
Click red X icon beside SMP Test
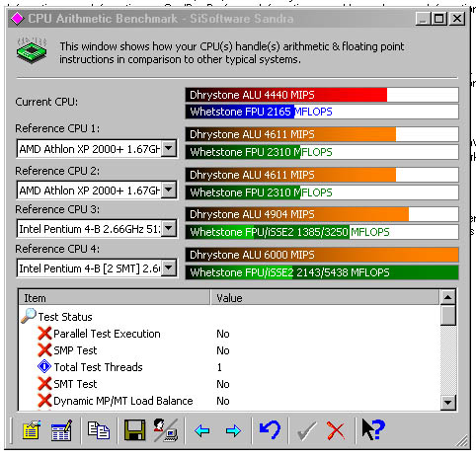(44, 350)
